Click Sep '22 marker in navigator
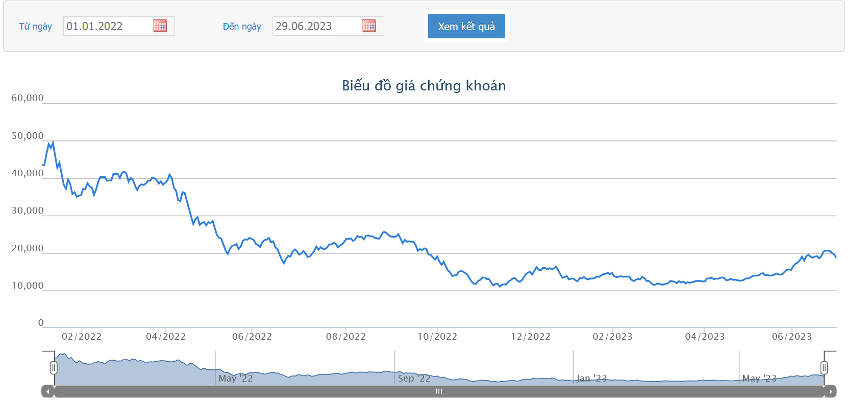Viewport: 868px width, 401px height. tap(414, 379)
